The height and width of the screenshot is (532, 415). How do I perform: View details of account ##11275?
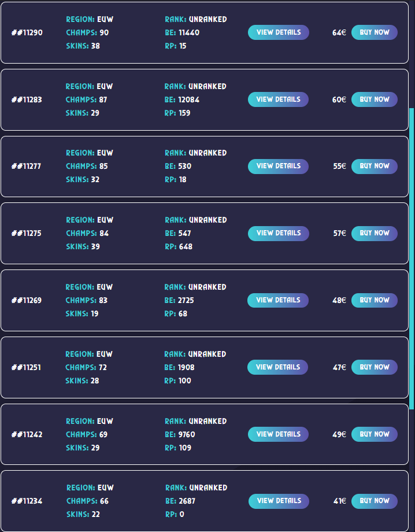(x=279, y=234)
